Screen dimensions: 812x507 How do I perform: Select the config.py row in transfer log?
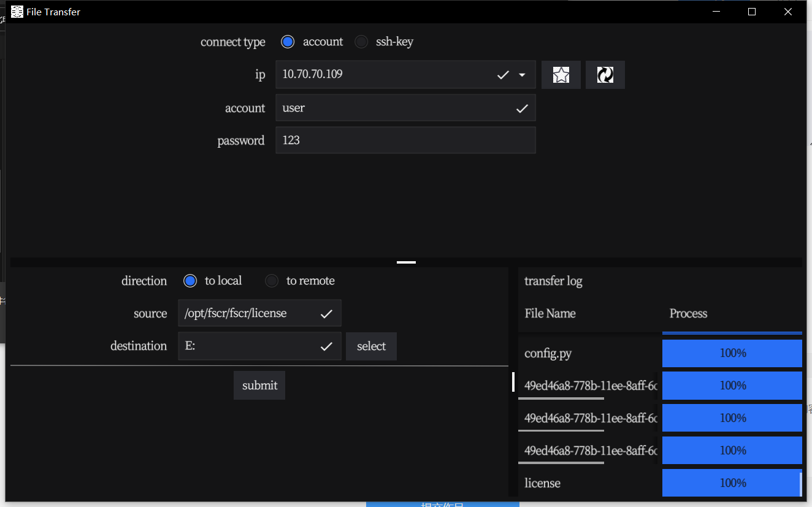click(660, 353)
